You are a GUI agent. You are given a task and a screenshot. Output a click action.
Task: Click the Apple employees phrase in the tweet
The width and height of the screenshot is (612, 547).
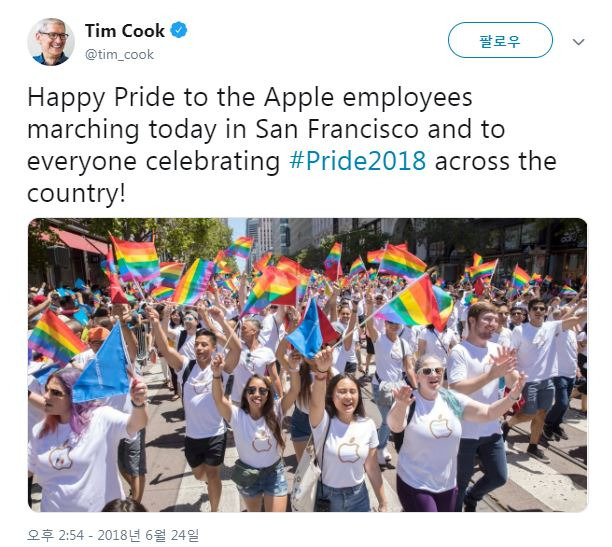pos(368,97)
